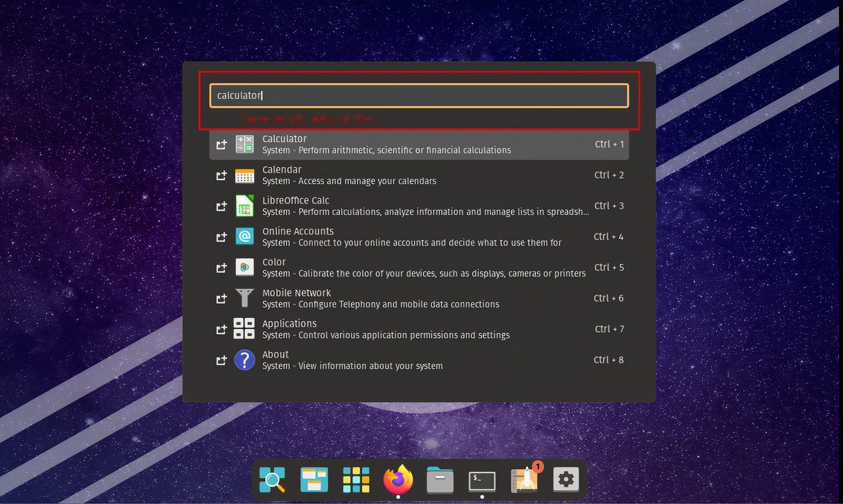843x504 pixels.
Task: Click the workspaces overview icon in the dock
Action: pyautogui.click(x=313, y=479)
